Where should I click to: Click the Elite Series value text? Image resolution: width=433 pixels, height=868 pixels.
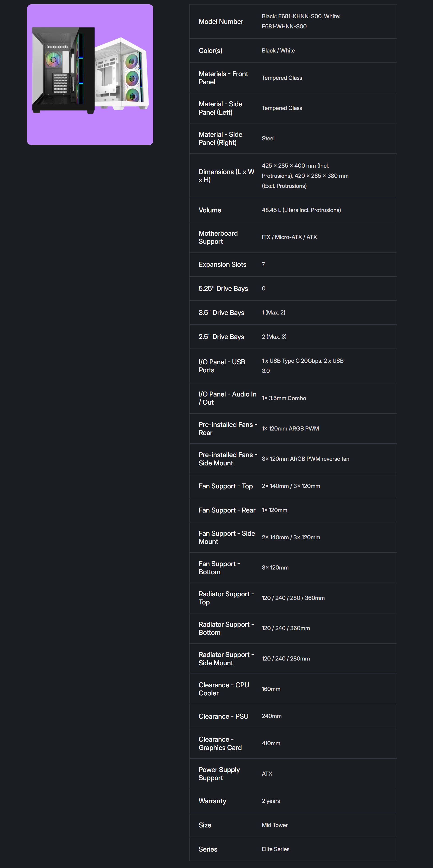tap(275, 849)
